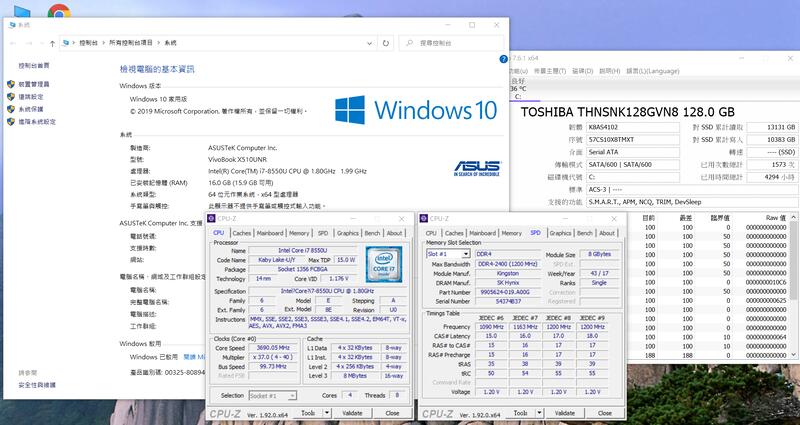Expand breadcrumb chevron after 控制台
Viewport: 800px width, 425px height.
[104, 43]
